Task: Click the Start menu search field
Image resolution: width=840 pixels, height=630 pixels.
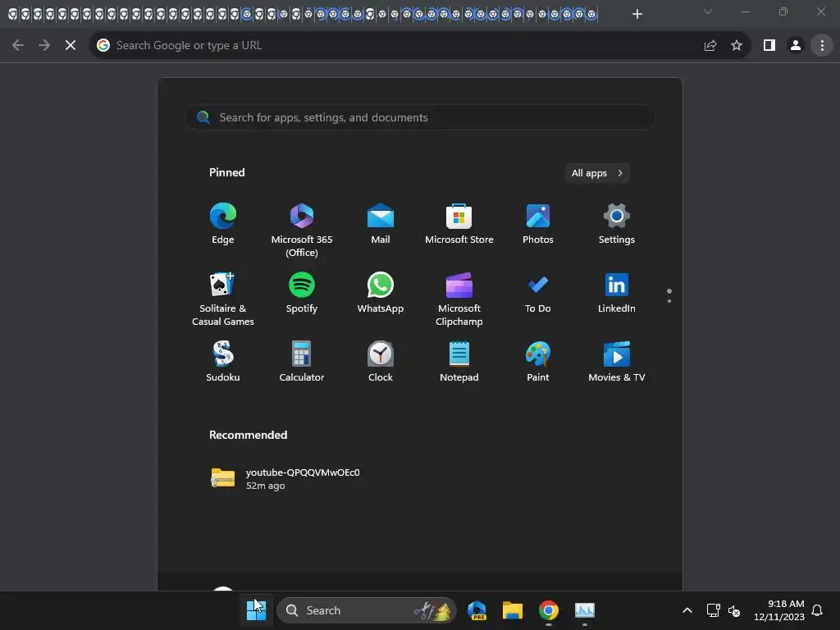Action: coord(420,117)
